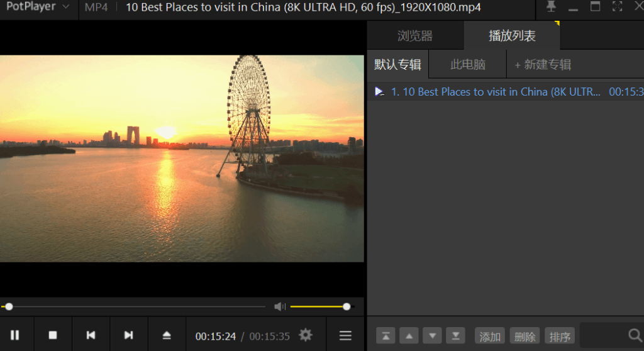This screenshot has height=351, width=644.
Task: Select the 默认专辑 album tab
Action: pos(397,65)
